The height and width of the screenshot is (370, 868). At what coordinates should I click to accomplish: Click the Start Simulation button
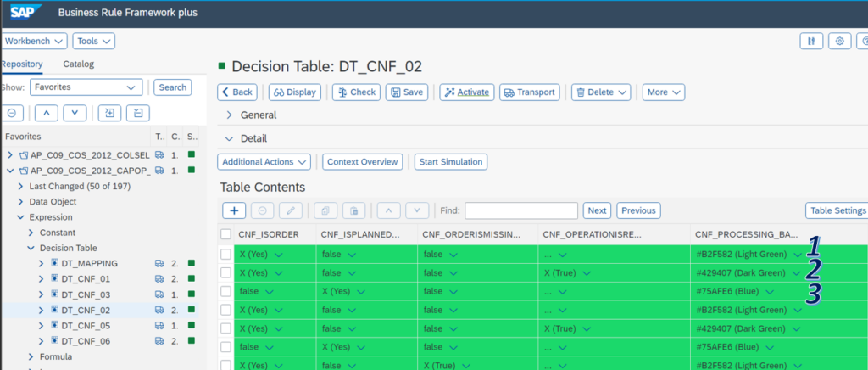450,161
